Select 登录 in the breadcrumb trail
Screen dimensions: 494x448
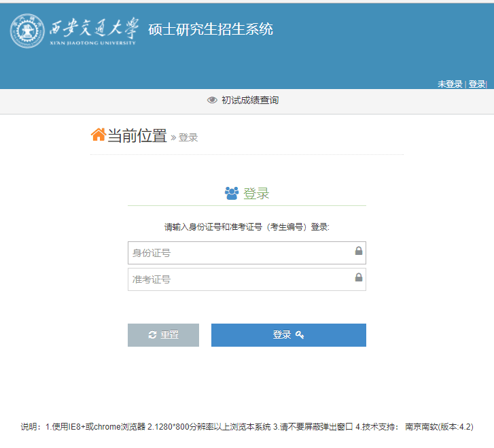(x=188, y=137)
